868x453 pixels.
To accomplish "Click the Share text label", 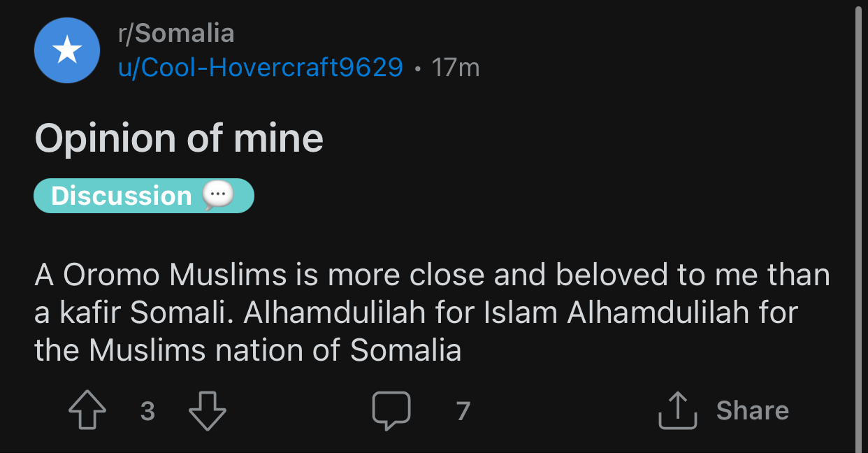I will coord(752,410).
